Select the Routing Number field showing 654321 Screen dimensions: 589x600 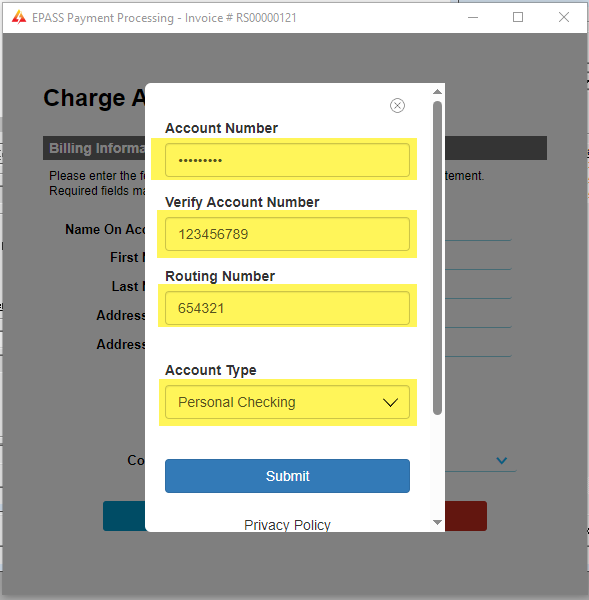point(287,308)
